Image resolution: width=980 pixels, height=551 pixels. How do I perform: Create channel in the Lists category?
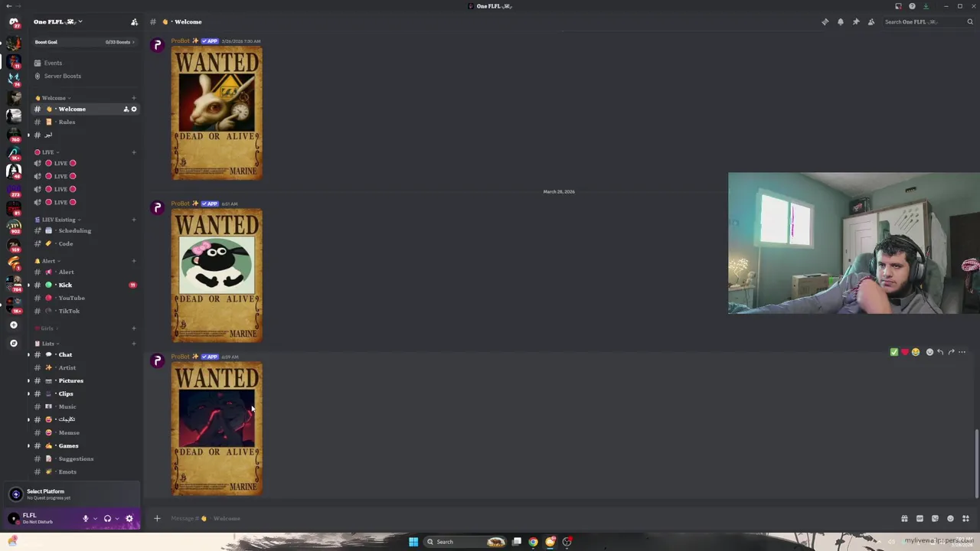coord(134,344)
